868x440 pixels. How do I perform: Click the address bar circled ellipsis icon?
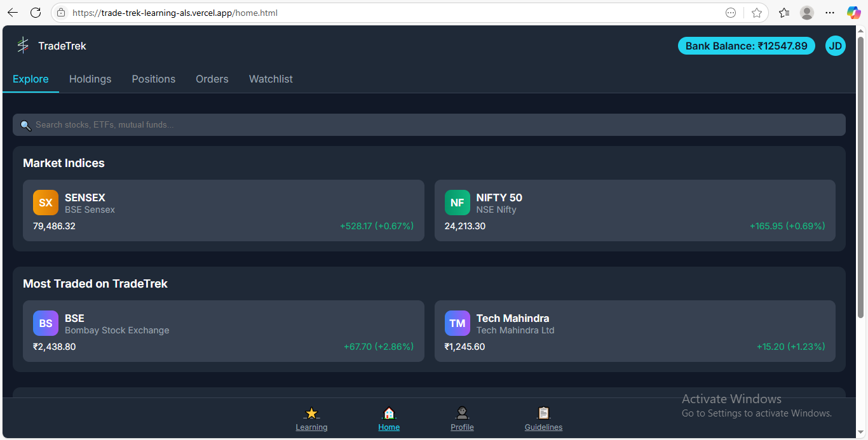coord(731,13)
